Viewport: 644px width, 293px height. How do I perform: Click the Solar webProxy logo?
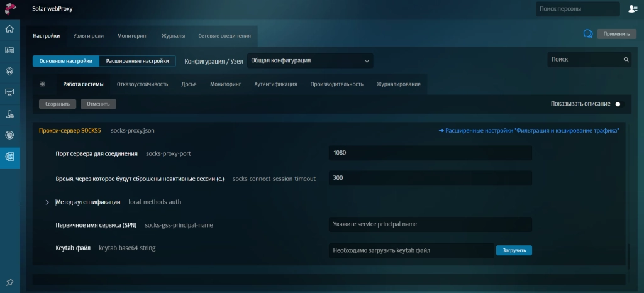click(x=10, y=9)
